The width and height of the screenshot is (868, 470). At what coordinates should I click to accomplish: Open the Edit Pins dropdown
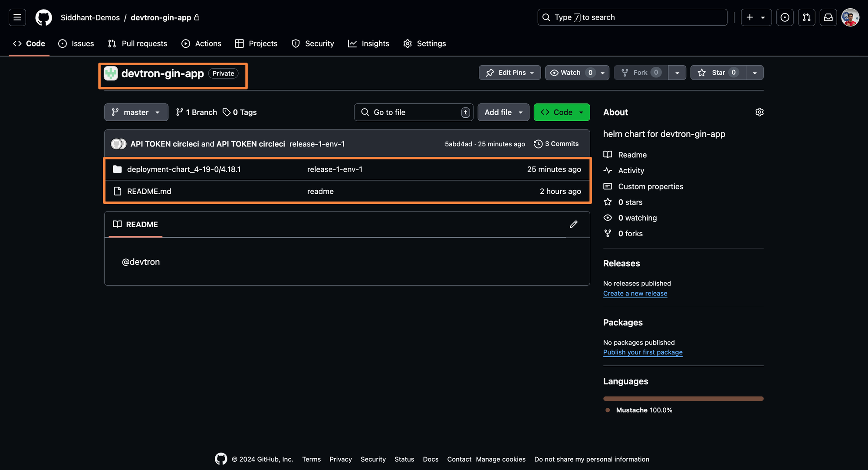pyautogui.click(x=510, y=73)
